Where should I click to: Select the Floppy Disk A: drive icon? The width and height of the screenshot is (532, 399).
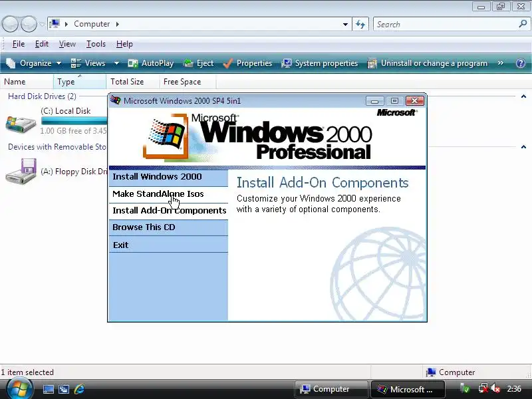(x=21, y=171)
